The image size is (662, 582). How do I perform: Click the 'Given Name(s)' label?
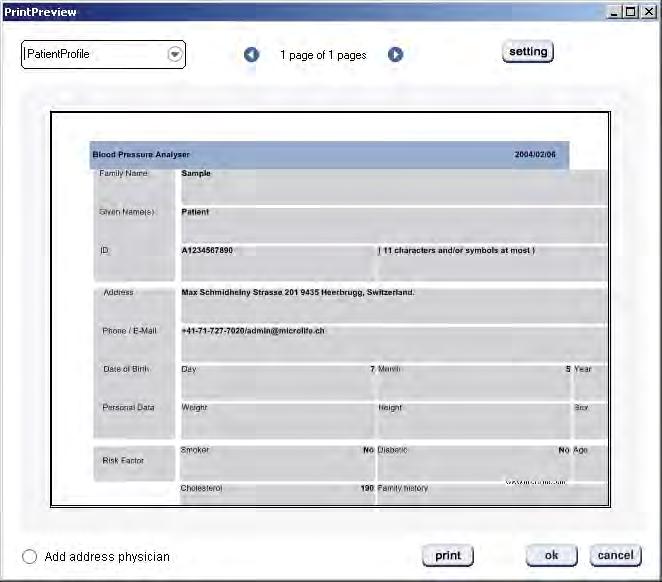(x=127, y=212)
